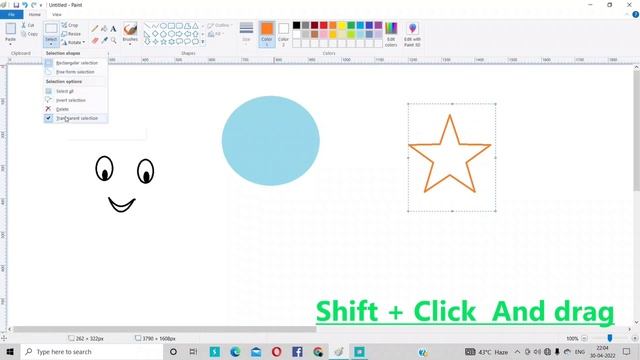Open Task View on the taskbar
Image resolution: width=640 pixels, height=360 pixels.
[x=193, y=352]
